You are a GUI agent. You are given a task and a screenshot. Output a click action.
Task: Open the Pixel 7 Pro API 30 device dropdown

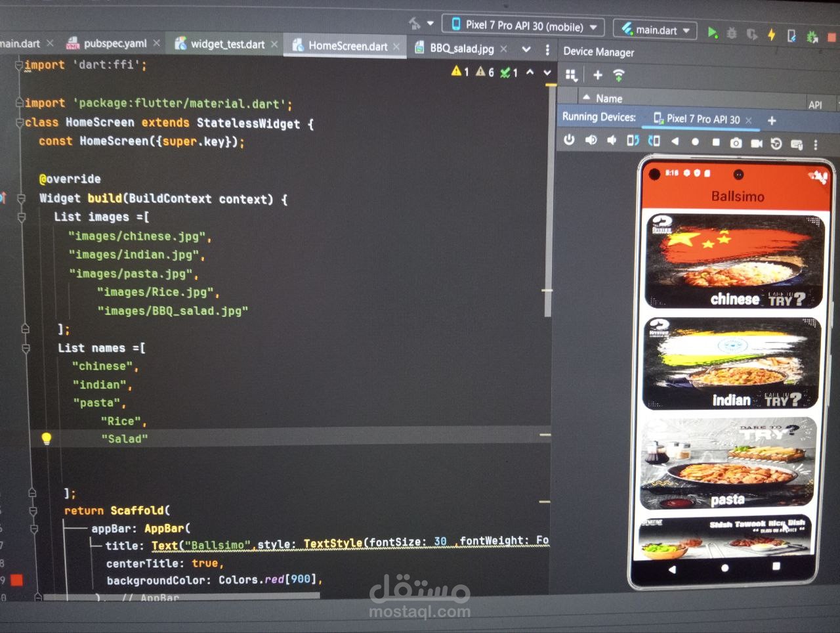523,26
